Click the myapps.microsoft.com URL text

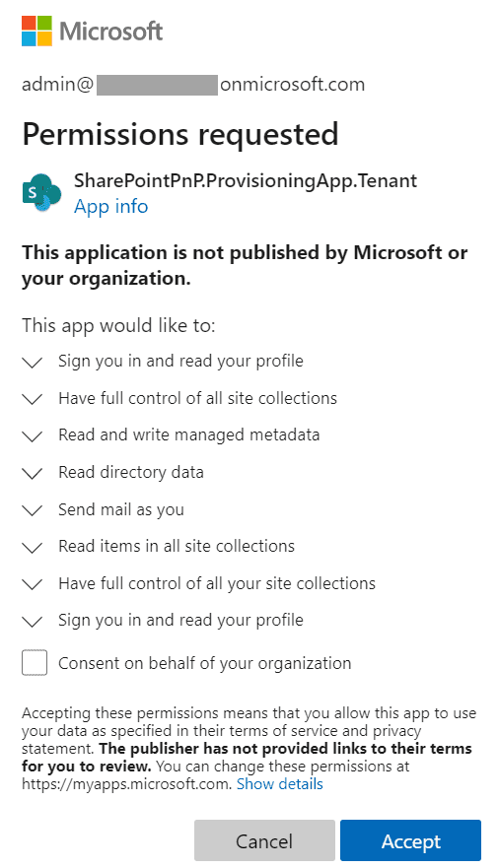click(126, 784)
